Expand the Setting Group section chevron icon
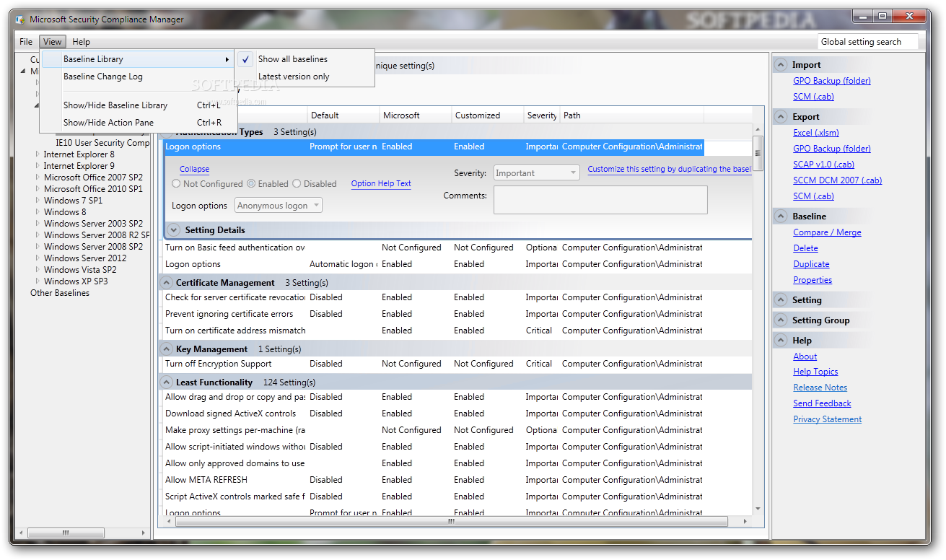This screenshot has height=560, width=946. [x=781, y=320]
